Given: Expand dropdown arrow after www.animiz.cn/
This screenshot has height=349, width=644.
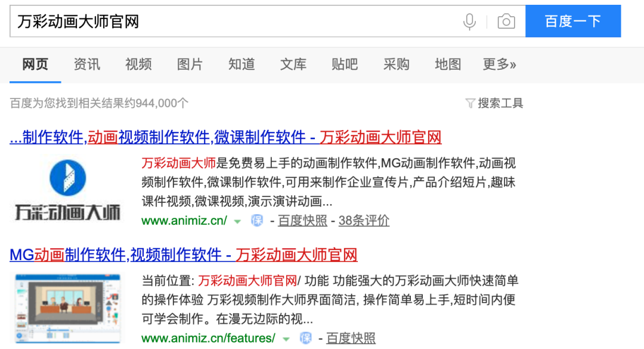Looking at the screenshot, I should click(237, 221).
